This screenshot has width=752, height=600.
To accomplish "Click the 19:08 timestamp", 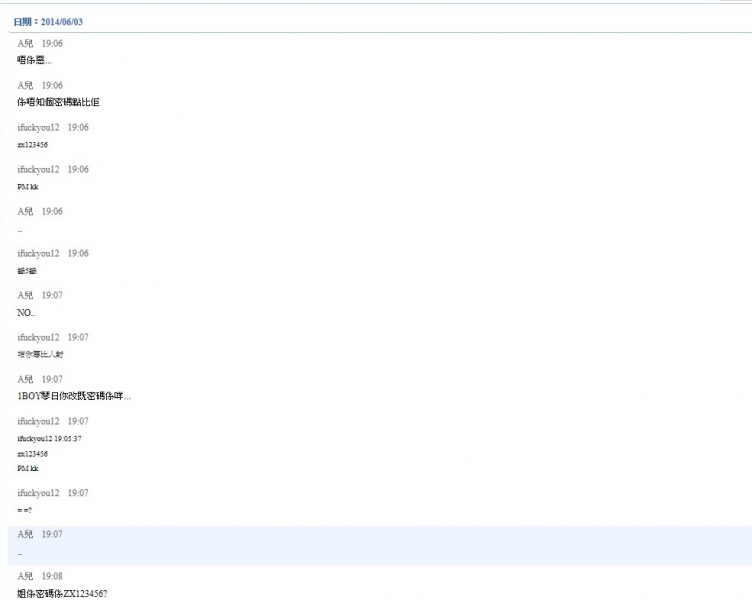I will pos(52,576).
